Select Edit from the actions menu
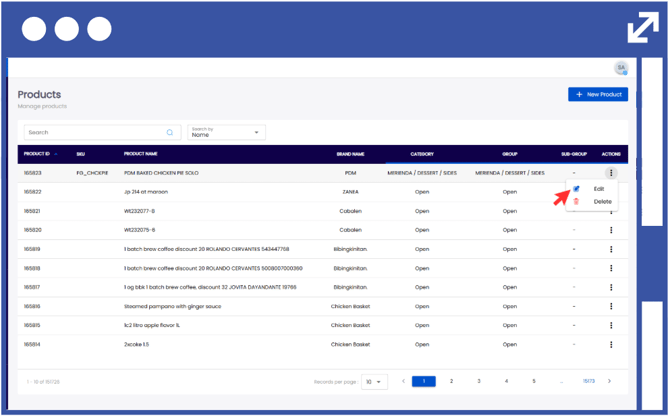This screenshot has width=670, height=416. (x=598, y=188)
